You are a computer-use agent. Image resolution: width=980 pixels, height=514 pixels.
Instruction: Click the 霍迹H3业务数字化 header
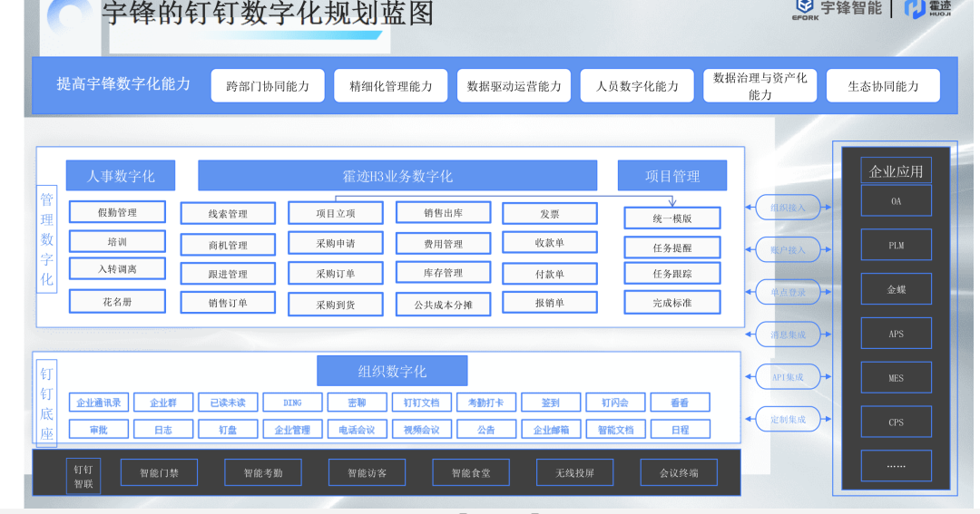point(397,176)
